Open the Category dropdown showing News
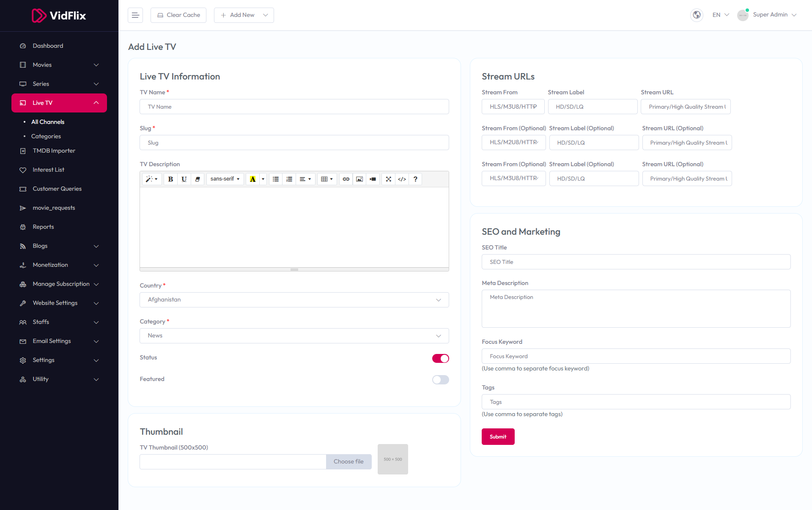812x510 pixels. coord(294,336)
